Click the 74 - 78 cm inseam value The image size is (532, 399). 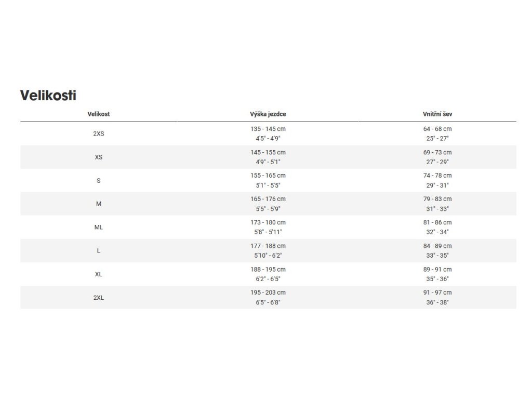pos(437,176)
